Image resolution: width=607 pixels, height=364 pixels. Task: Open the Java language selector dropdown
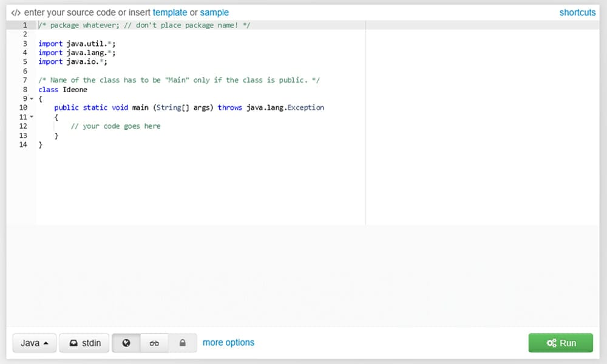pos(34,343)
